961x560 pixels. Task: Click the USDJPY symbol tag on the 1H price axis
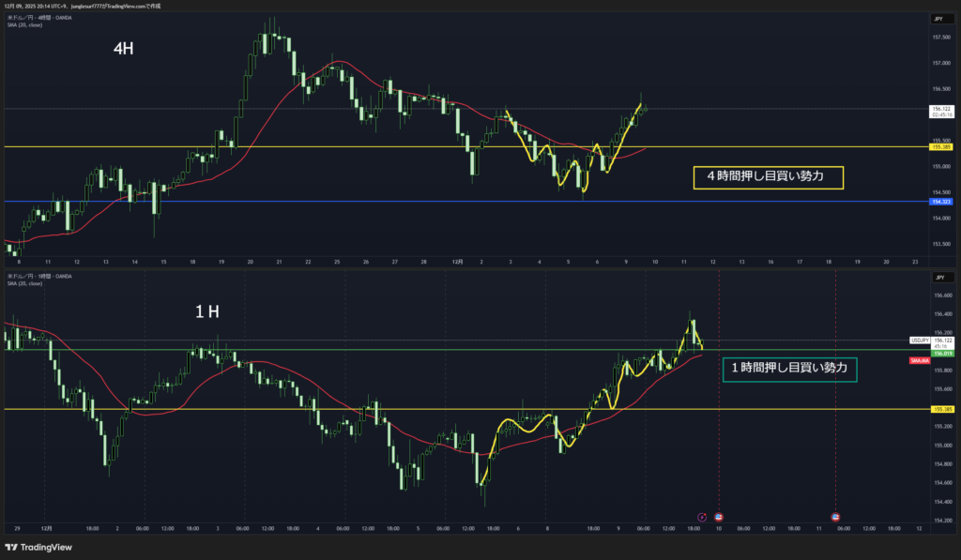coord(920,340)
